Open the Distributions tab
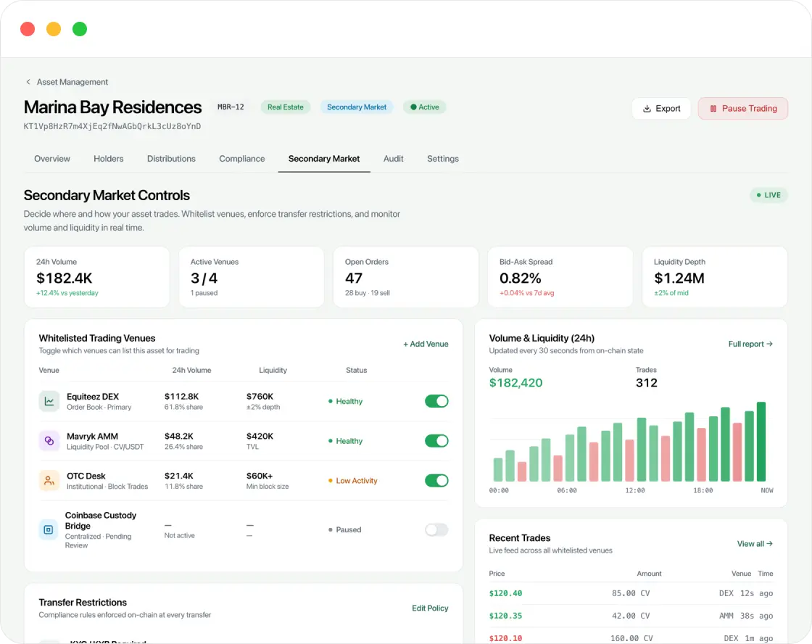 (171, 159)
